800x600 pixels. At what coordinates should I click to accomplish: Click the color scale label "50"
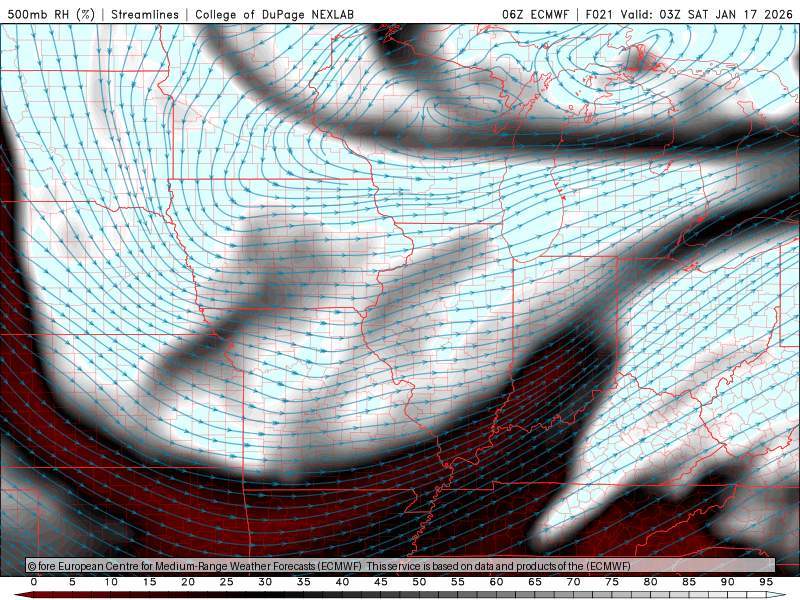pyautogui.click(x=419, y=582)
